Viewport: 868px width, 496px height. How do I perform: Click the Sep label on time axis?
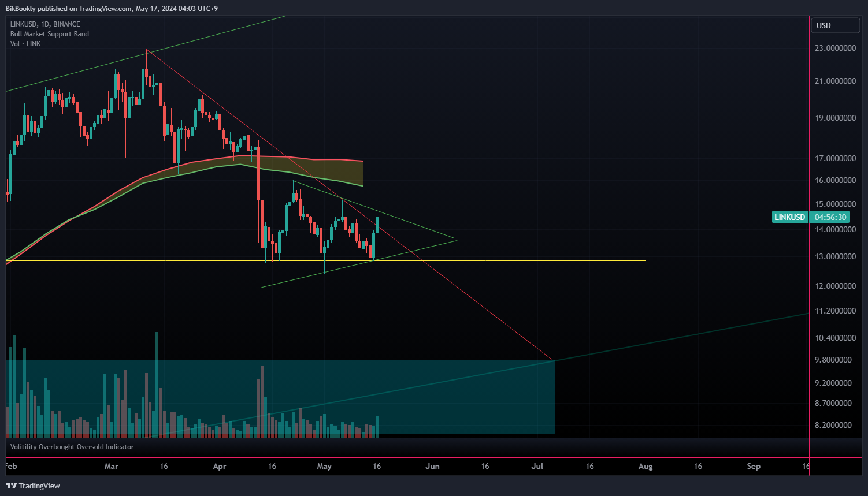point(754,466)
